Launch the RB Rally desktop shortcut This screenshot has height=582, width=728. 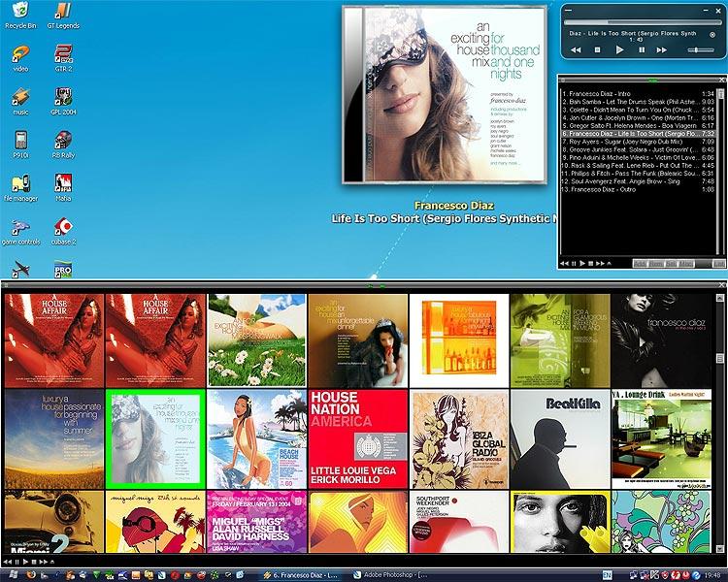(63, 145)
